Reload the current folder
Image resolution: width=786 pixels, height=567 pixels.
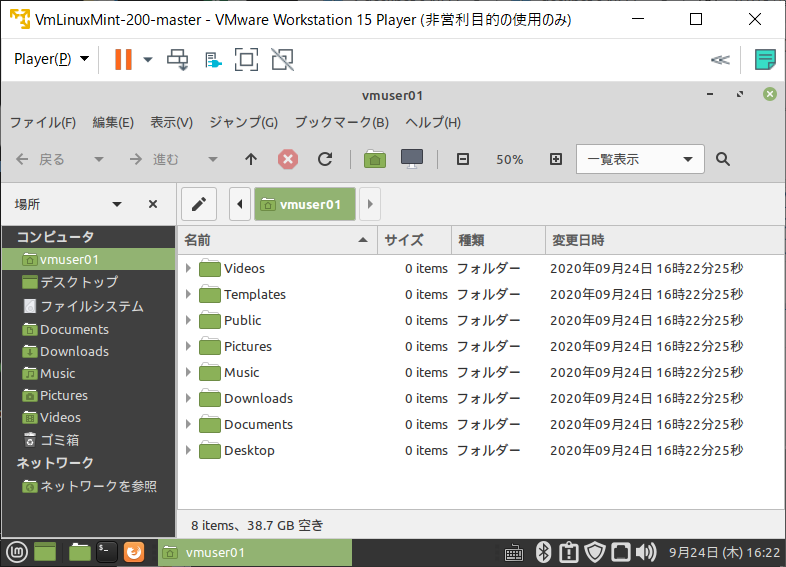(325, 159)
